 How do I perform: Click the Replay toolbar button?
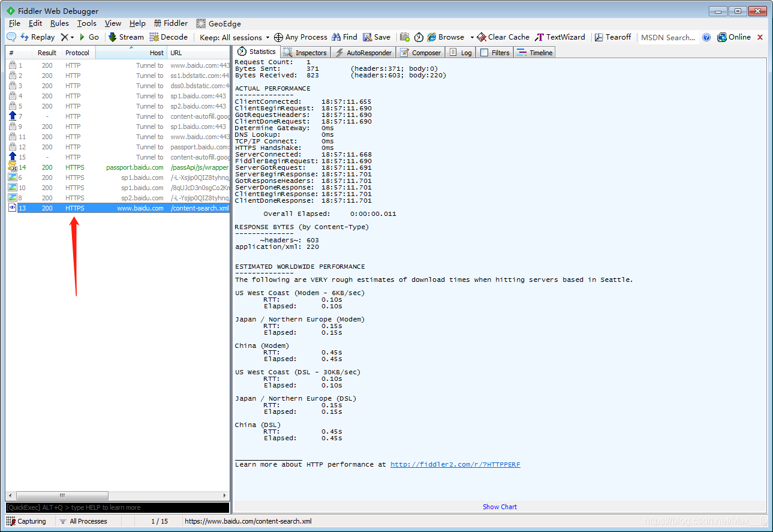tap(38, 37)
